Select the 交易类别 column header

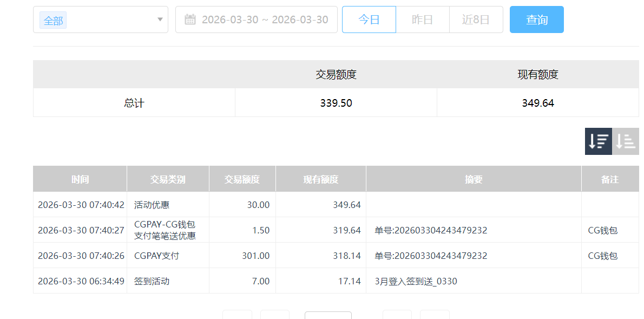168,178
